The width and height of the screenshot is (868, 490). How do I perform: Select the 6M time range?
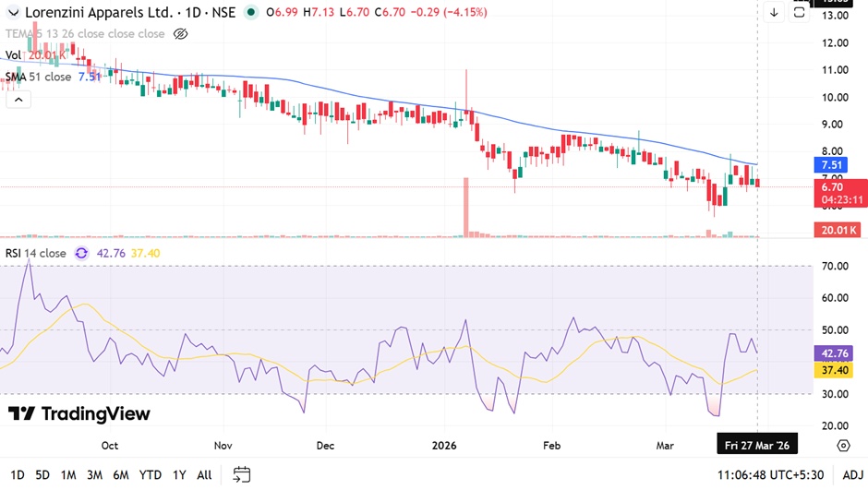(x=120, y=474)
